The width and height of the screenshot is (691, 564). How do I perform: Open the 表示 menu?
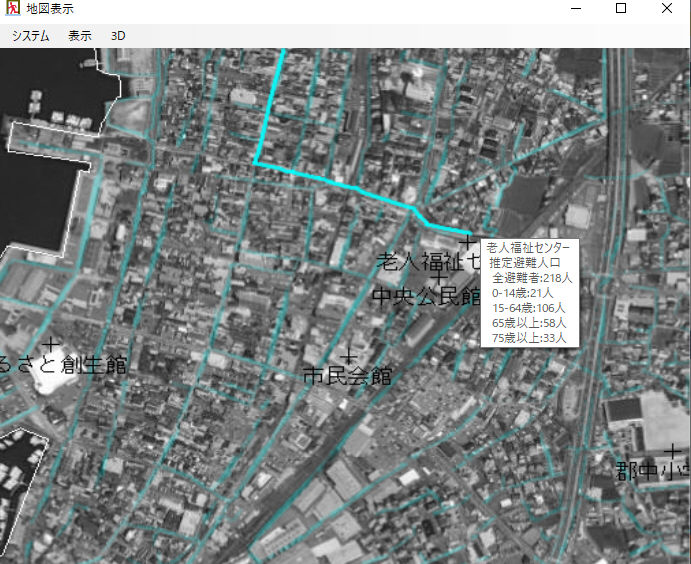click(x=80, y=35)
